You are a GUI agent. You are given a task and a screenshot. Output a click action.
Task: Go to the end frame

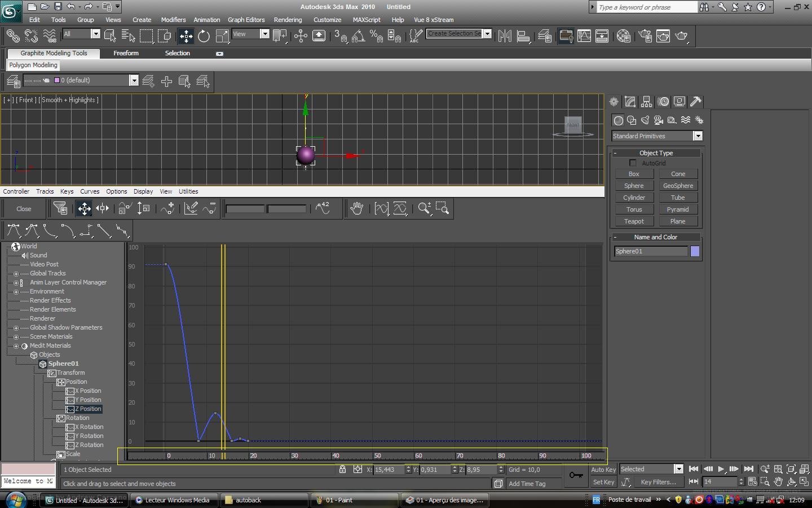tap(748, 469)
